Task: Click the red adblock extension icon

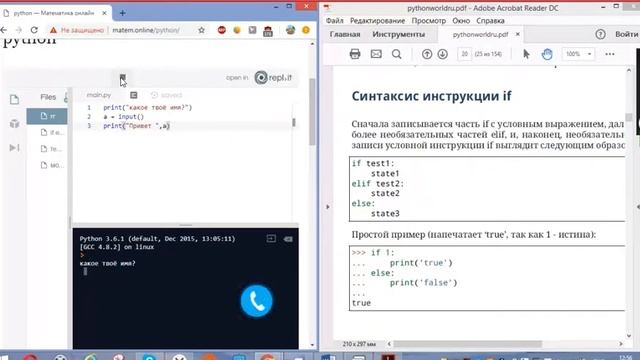Action: (222, 30)
